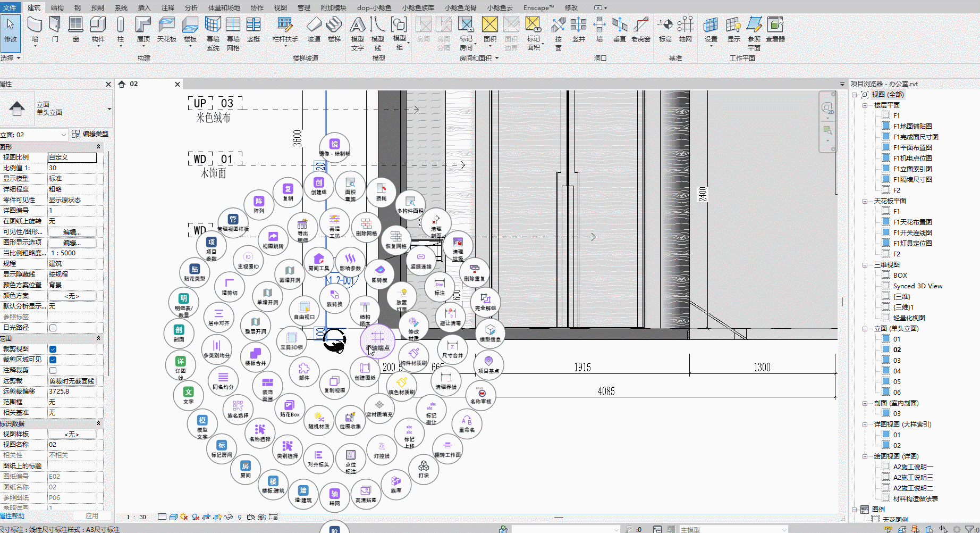Select 阵列 (Array) in the radial menu
Image resolution: width=980 pixels, height=533 pixels.
pyautogui.click(x=259, y=204)
